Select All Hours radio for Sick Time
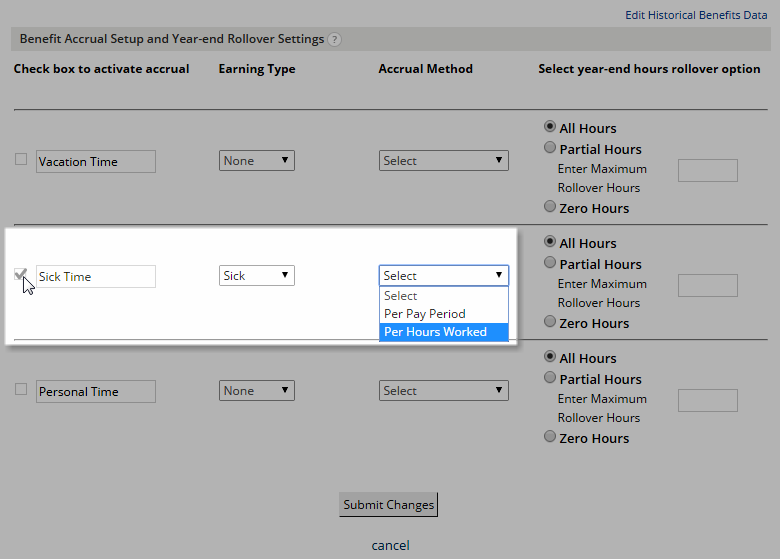Screen dimensions: 780x559 pyautogui.click(x=550, y=241)
